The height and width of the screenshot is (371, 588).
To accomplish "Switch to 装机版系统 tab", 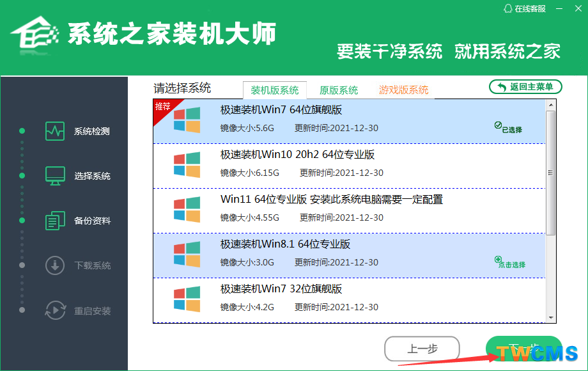I will coord(274,90).
